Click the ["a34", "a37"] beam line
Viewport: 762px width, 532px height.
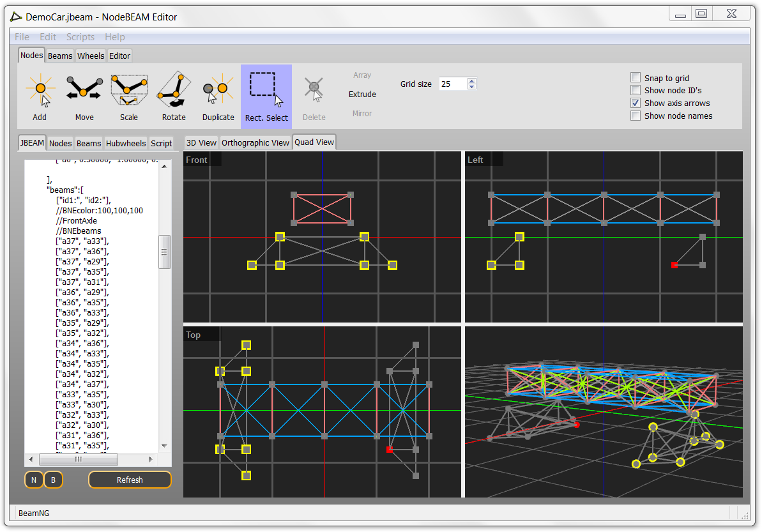[x=82, y=384]
